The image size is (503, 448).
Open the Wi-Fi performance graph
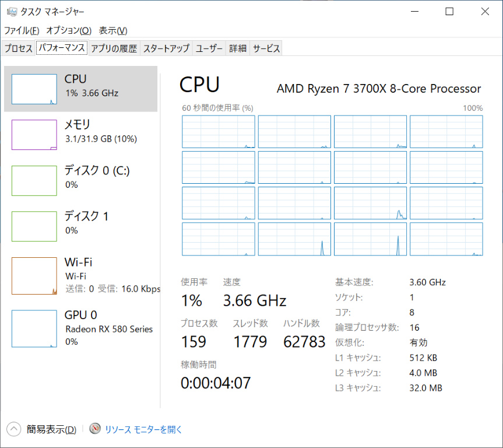(34, 275)
